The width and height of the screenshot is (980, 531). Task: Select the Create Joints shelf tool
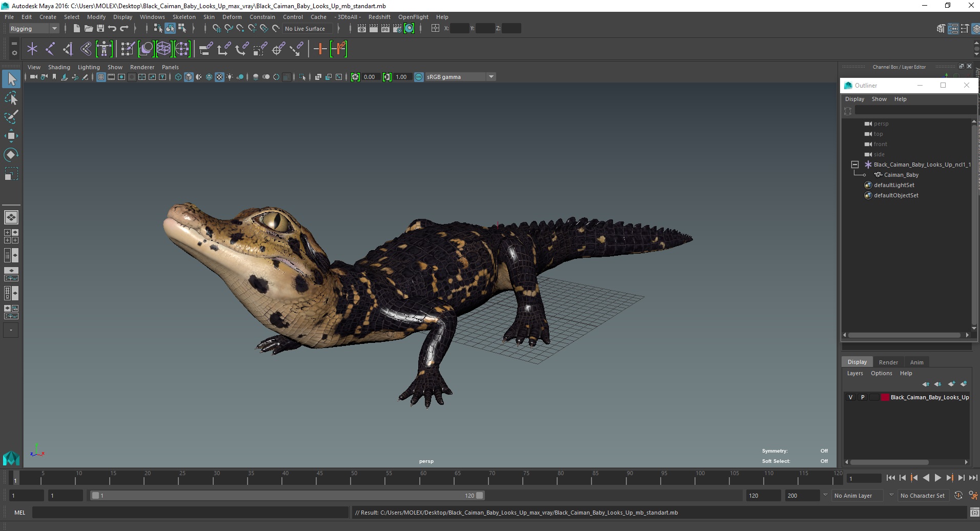(50, 49)
